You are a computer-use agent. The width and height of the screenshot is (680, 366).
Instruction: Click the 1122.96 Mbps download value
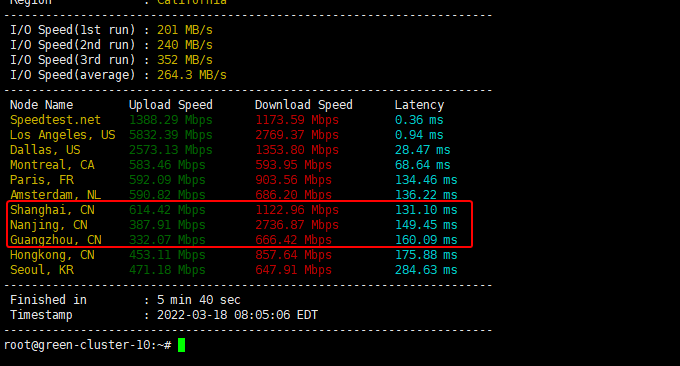297,210
